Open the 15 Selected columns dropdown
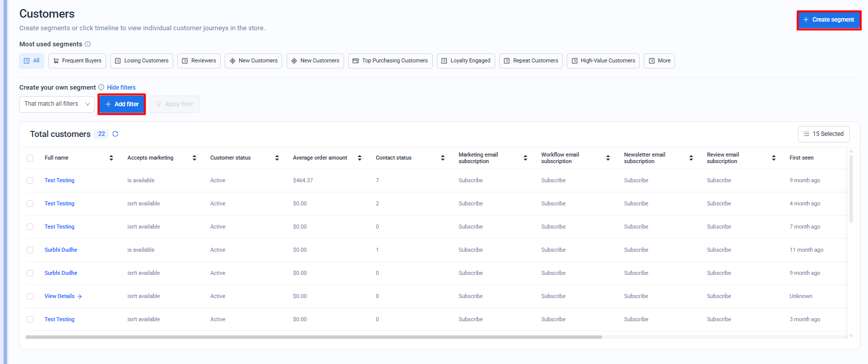 [824, 134]
